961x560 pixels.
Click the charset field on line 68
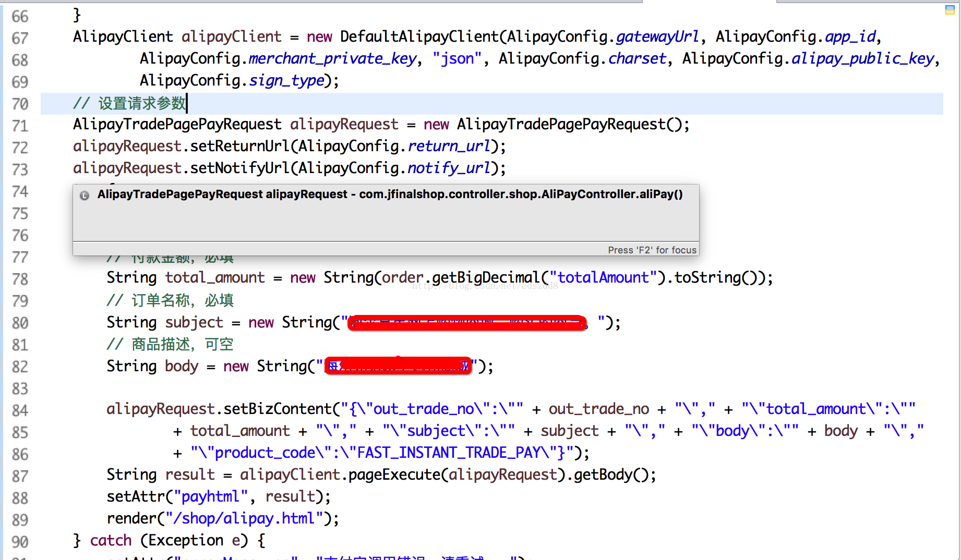(x=638, y=58)
